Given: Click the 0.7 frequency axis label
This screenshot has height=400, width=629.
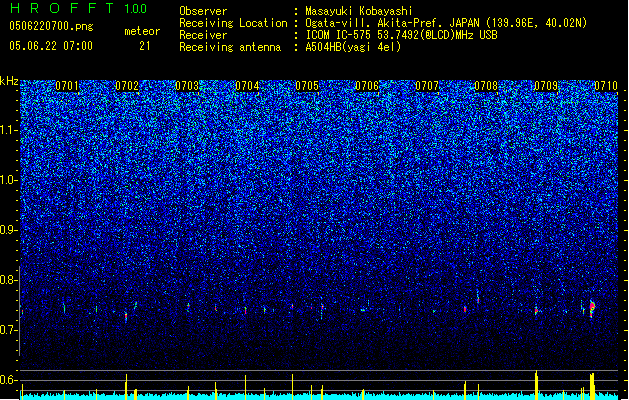Looking at the screenshot, I should 9,330.
